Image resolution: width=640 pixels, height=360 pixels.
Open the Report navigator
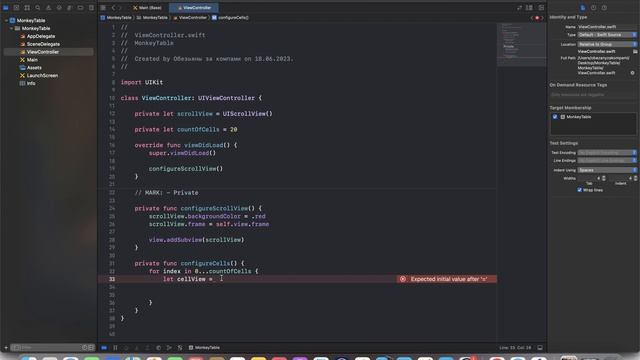[91, 8]
